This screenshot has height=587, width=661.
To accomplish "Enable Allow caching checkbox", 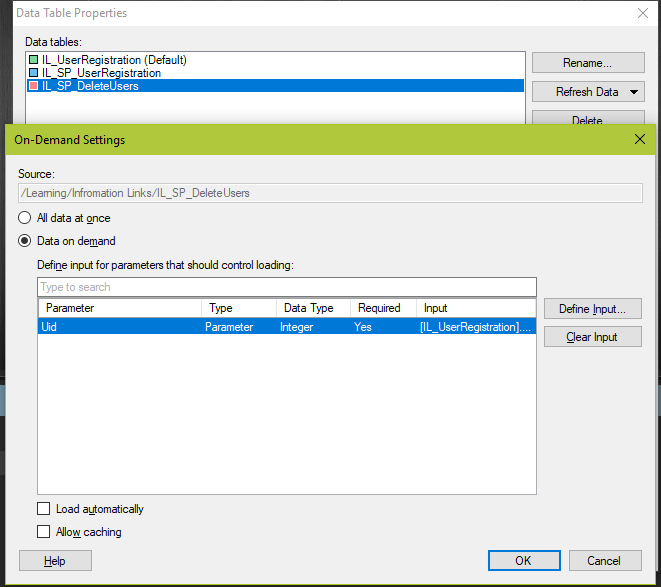I will [x=44, y=532].
